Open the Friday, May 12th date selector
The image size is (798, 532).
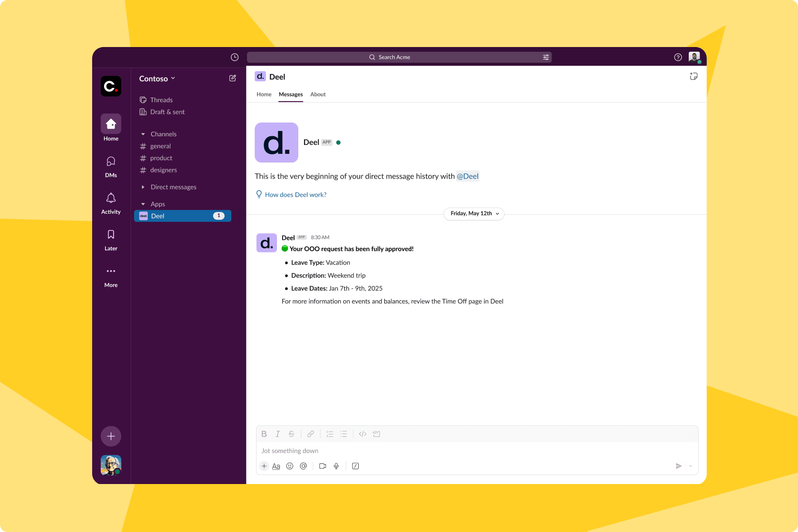(x=473, y=214)
